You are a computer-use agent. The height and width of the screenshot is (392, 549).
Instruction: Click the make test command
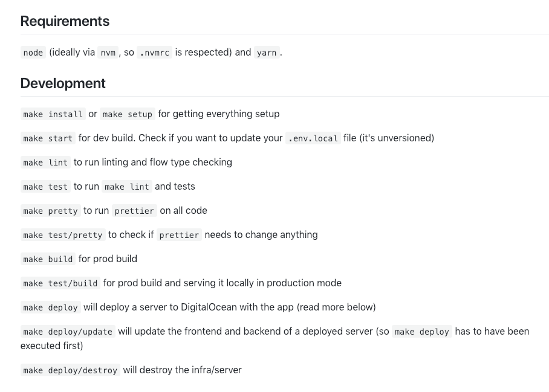[x=45, y=187]
